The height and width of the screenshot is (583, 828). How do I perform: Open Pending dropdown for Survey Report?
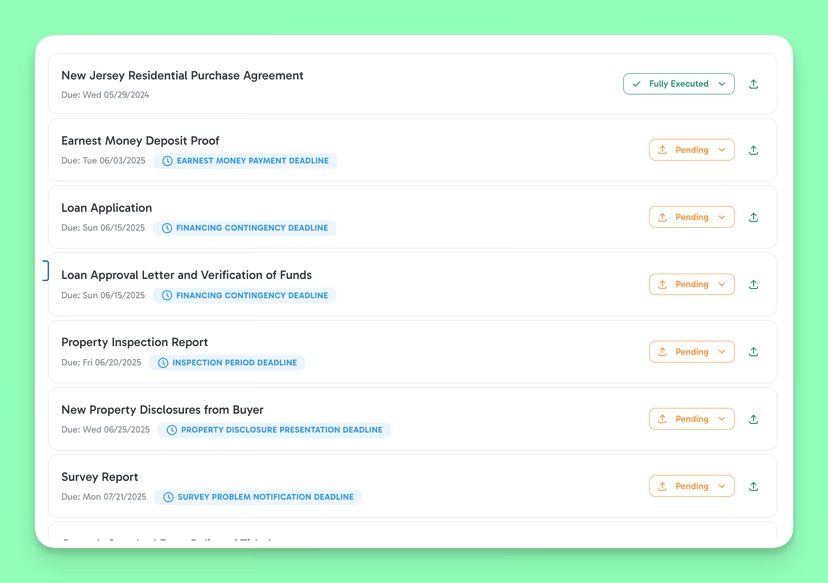pyautogui.click(x=692, y=487)
